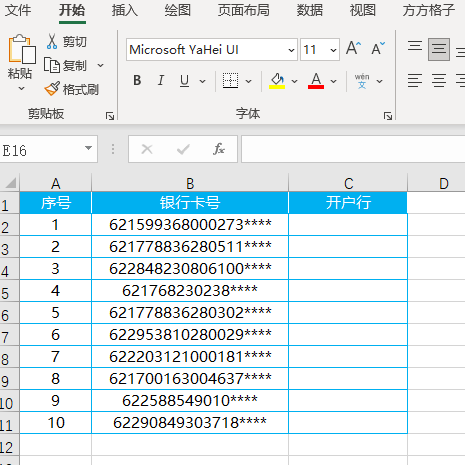Click the empty 开户行 cell in row 2
465x465 pixels.
tap(348, 225)
